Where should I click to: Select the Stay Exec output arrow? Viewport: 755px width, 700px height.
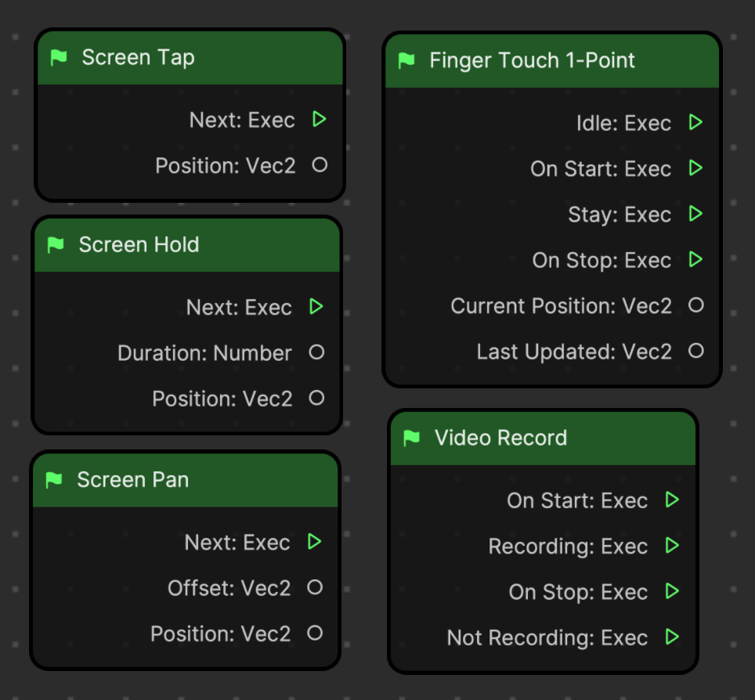coord(695,213)
